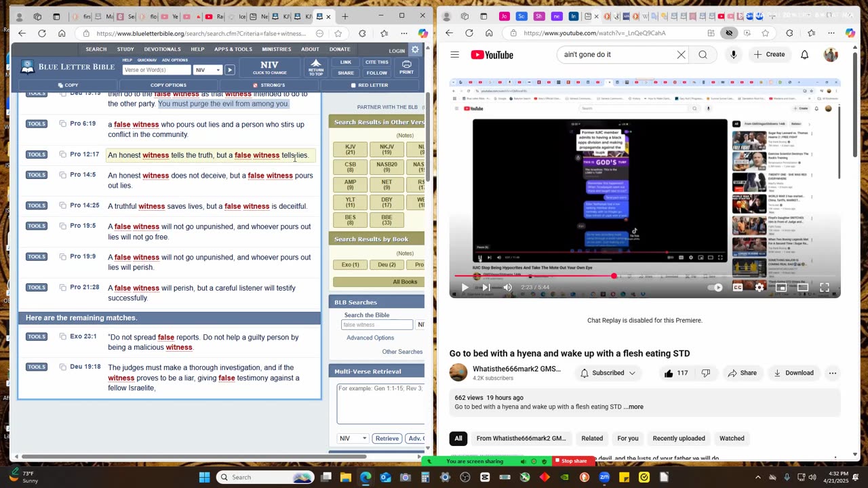
Task: Like the YouTube video
Action: [677, 373]
